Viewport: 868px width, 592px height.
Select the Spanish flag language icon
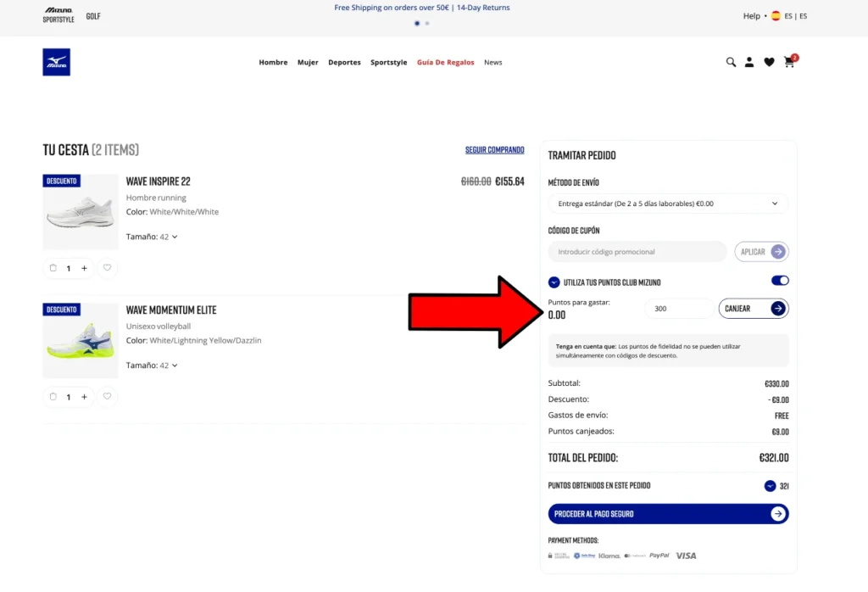coord(775,15)
